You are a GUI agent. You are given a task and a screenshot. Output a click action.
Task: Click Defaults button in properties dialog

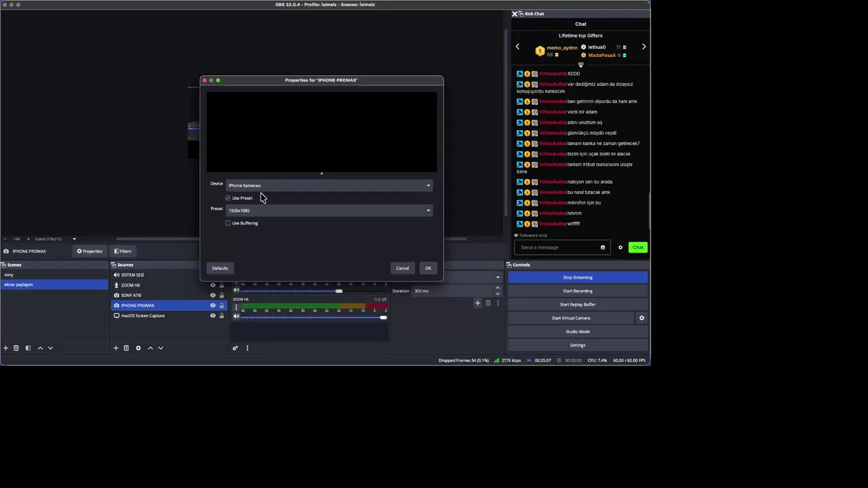pyautogui.click(x=220, y=268)
